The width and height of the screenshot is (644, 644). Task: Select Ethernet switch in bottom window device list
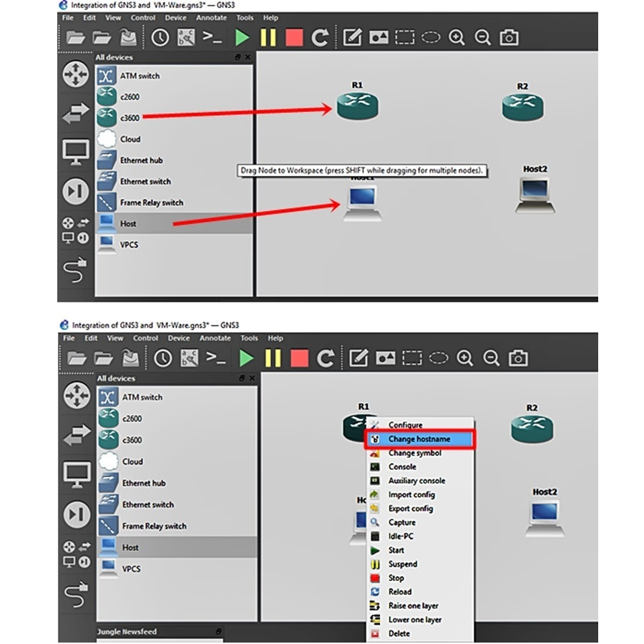pyautogui.click(x=177, y=504)
